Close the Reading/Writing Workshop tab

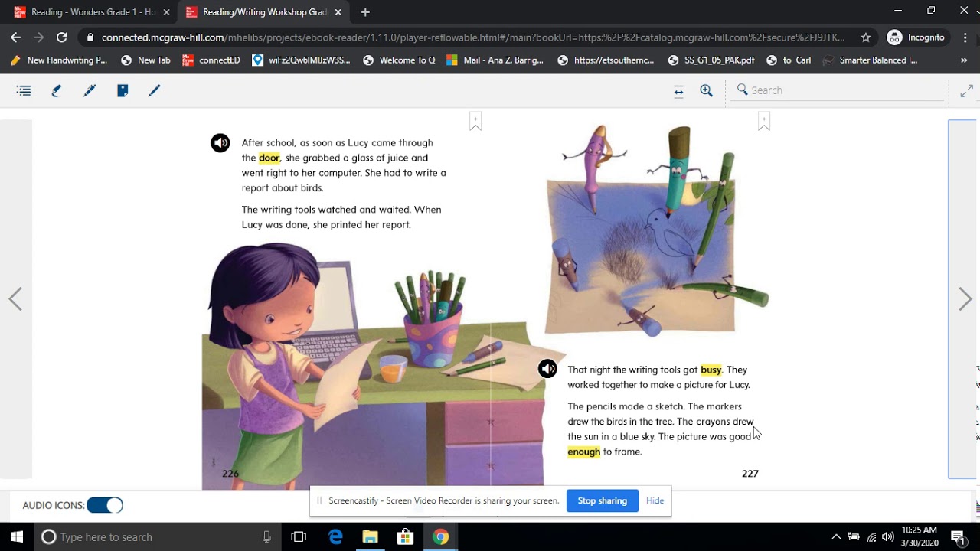[338, 12]
